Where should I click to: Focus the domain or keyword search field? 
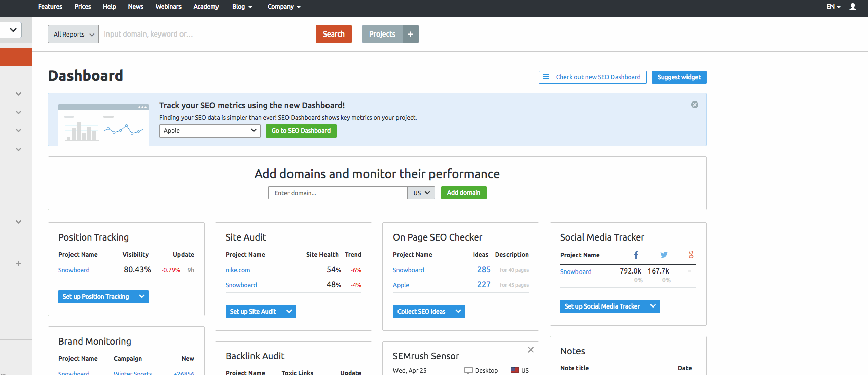(207, 34)
